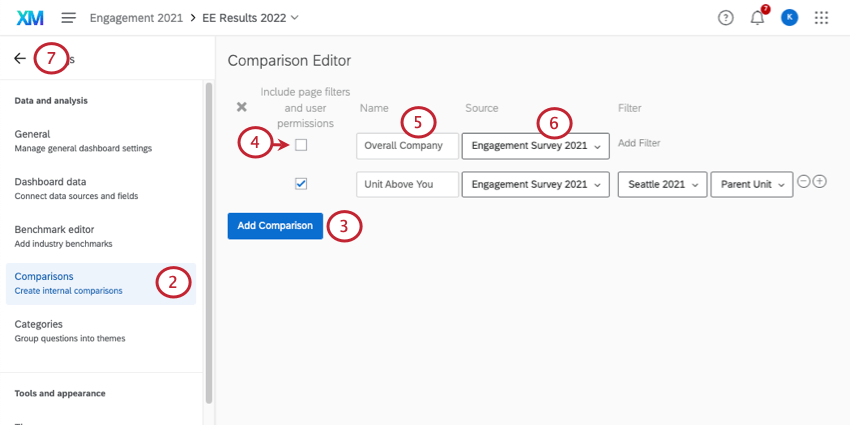Click the XM logo icon

pyautogui.click(x=30, y=18)
